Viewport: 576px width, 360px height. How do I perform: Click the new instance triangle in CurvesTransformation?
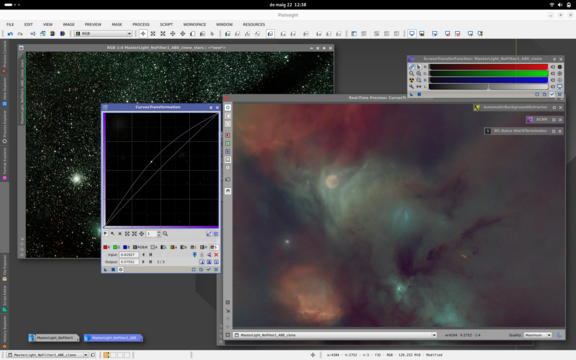[105, 270]
